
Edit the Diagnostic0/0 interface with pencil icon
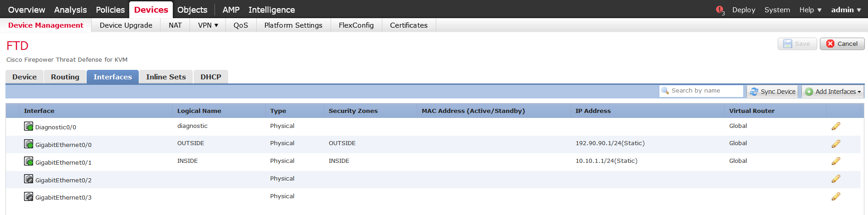(836, 126)
